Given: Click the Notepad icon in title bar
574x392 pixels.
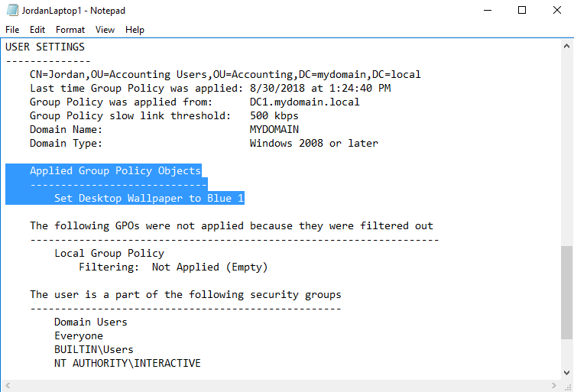Looking at the screenshot, I should click(x=11, y=11).
